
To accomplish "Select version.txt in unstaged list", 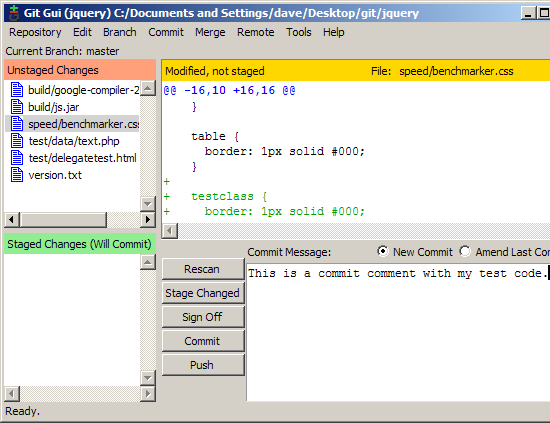I will click(x=55, y=175).
